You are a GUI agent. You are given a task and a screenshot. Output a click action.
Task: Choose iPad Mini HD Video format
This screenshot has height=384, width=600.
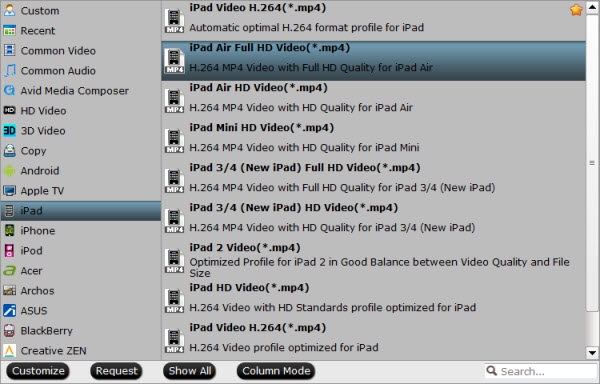(x=373, y=138)
